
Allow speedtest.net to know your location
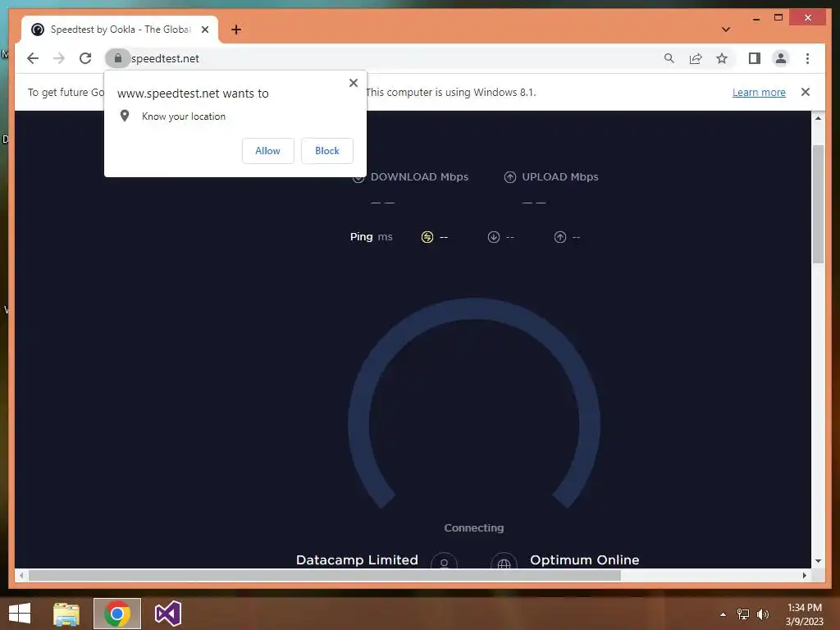click(x=268, y=151)
